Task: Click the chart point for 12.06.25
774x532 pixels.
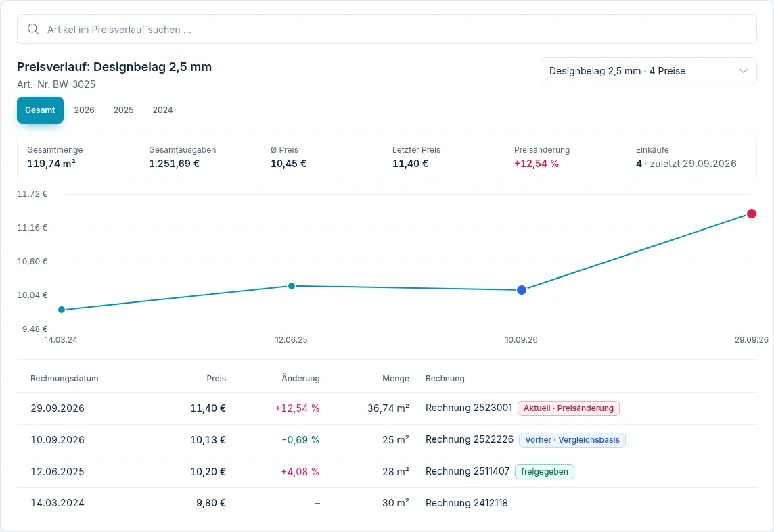Action: tap(291, 286)
